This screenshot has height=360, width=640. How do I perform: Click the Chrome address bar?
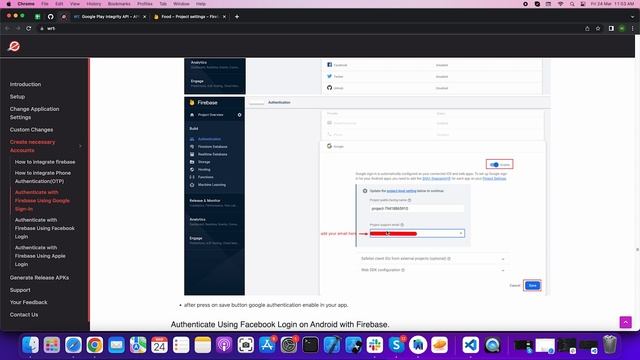(x=310, y=28)
